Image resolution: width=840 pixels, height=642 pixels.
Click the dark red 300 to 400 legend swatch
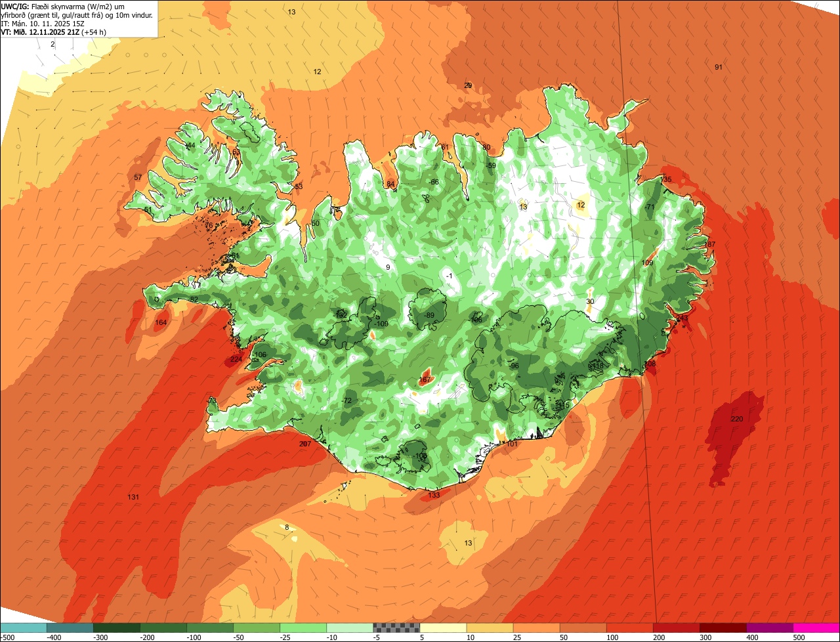coord(723,628)
